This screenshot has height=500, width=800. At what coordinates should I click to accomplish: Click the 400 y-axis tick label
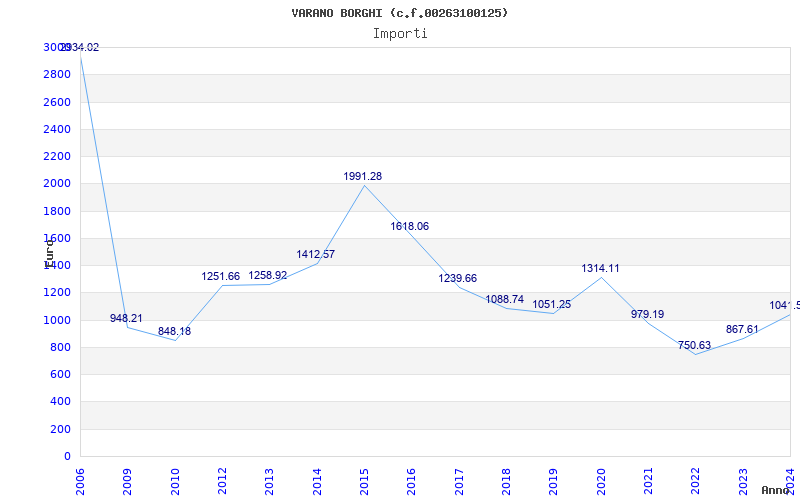61,402
